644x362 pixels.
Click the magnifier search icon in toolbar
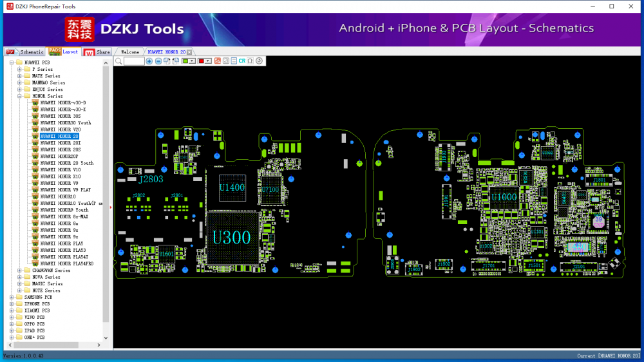click(x=118, y=61)
